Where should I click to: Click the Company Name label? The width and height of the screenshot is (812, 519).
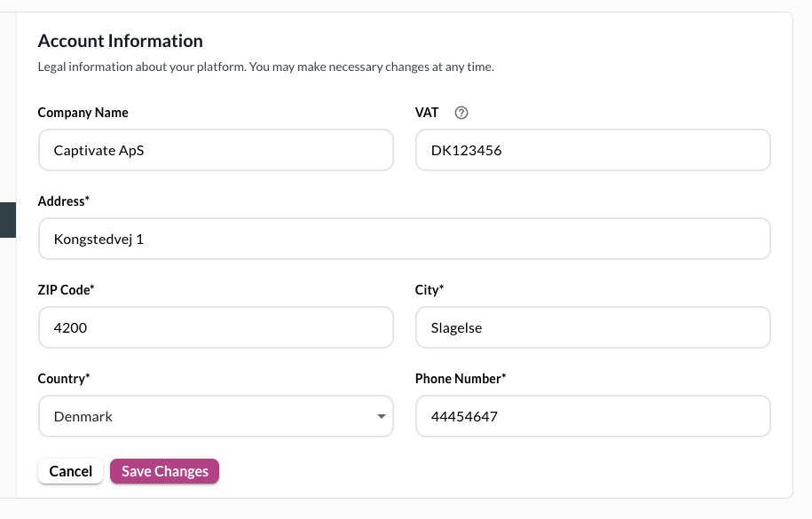pyautogui.click(x=83, y=113)
